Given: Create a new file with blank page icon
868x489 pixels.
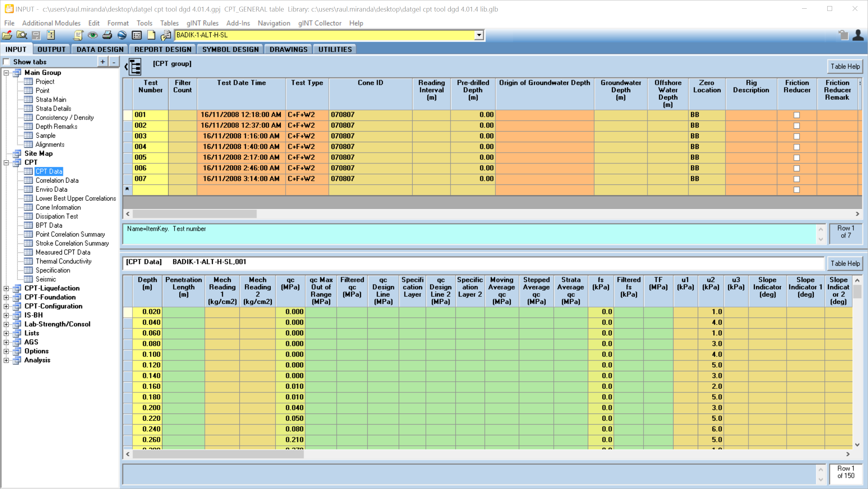Looking at the screenshot, I should (x=151, y=35).
